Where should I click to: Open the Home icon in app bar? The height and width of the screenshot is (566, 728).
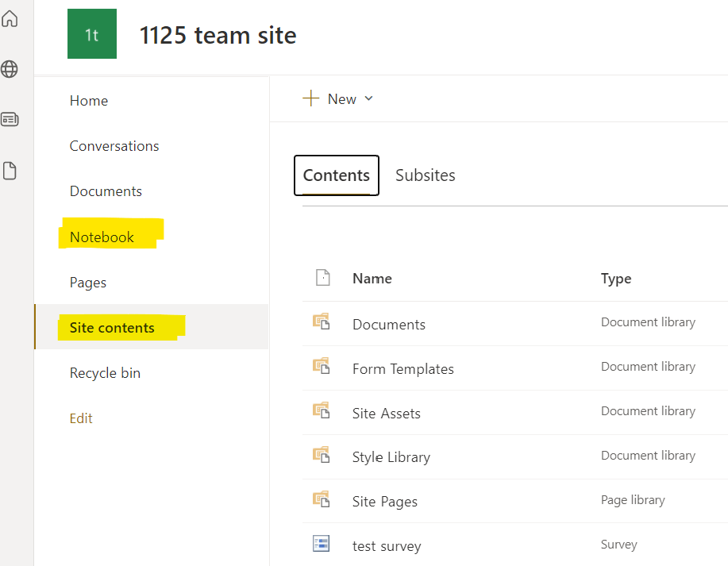[x=10, y=18]
